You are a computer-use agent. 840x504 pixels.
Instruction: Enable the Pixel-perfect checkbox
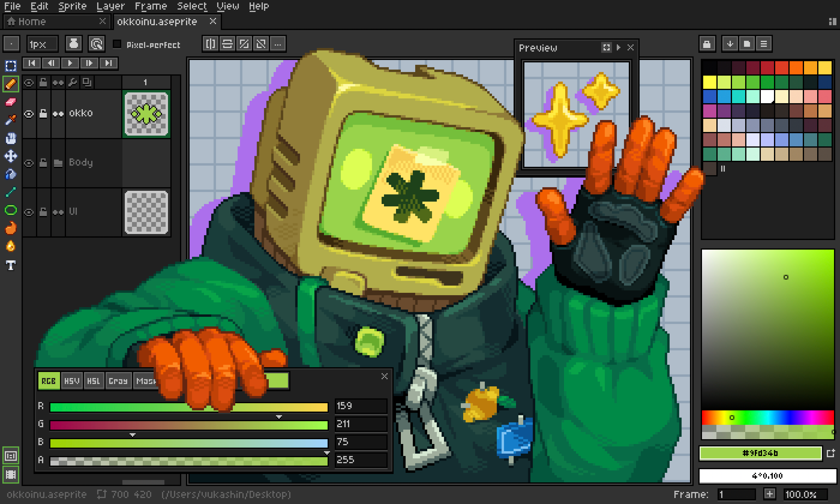click(x=117, y=44)
